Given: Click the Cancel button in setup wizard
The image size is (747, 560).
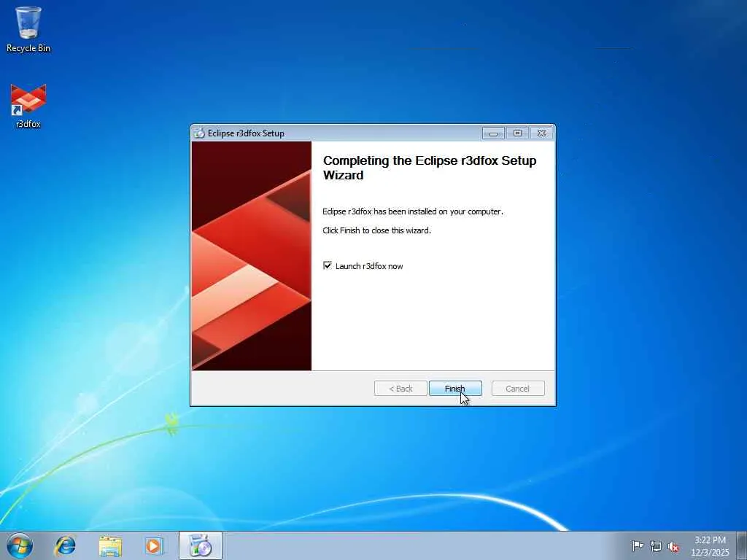Looking at the screenshot, I should 517,389.
